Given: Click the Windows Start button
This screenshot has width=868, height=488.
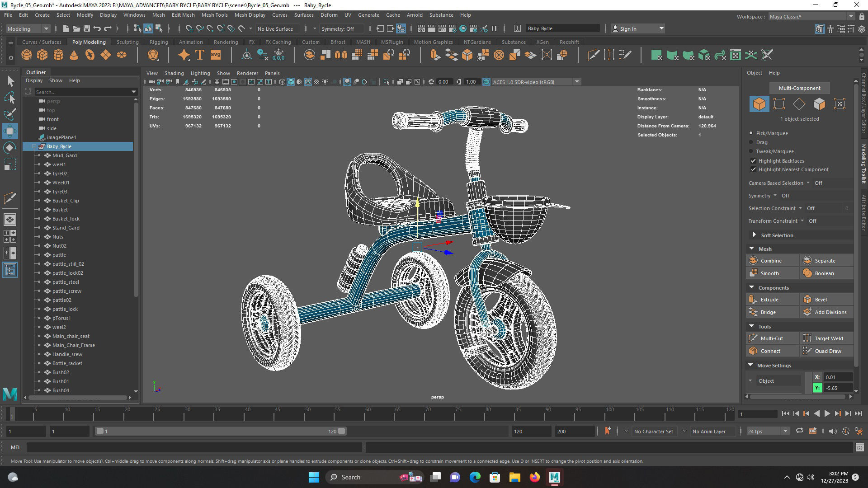Looking at the screenshot, I should tap(314, 477).
